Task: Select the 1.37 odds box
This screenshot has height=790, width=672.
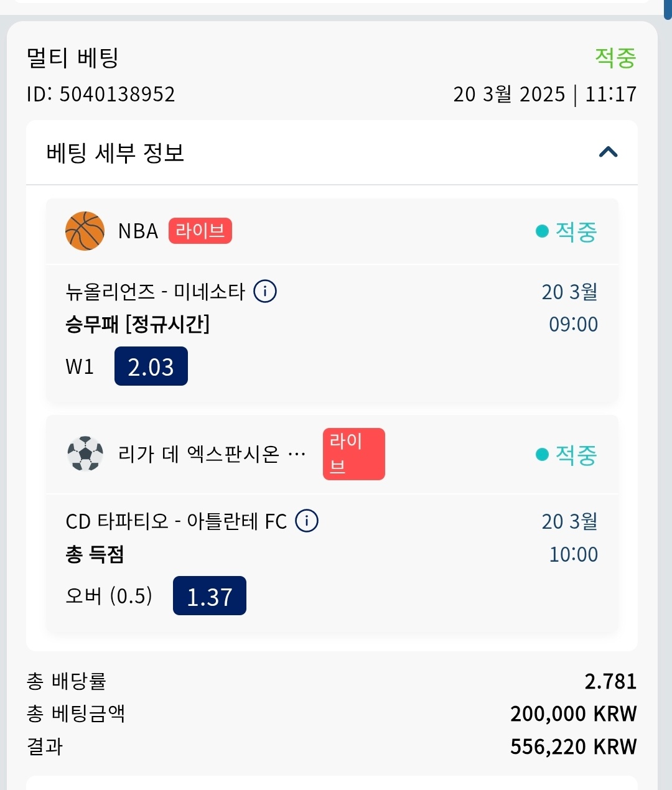Action: 210,596
